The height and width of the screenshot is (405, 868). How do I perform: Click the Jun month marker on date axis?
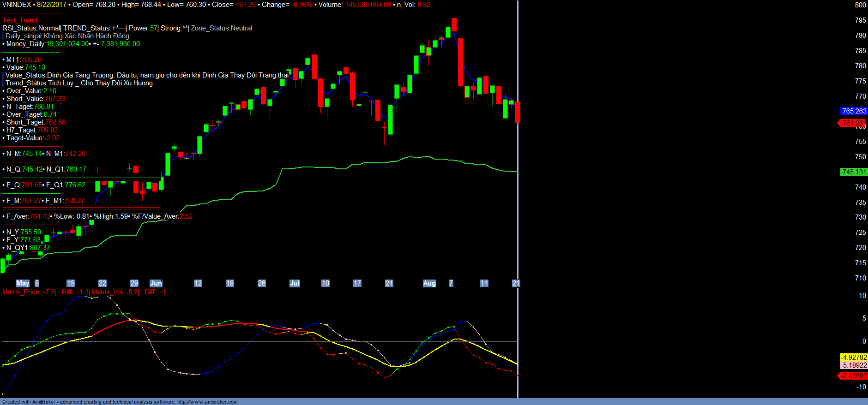coord(156,283)
